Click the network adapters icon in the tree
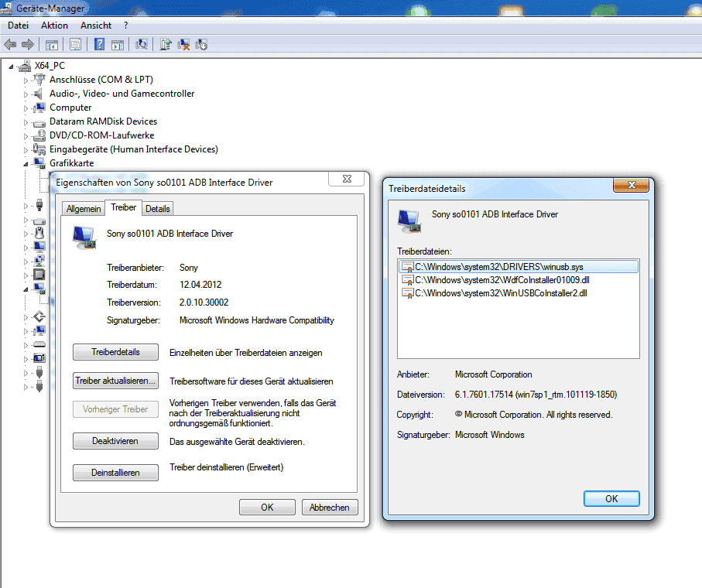The height and width of the screenshot is (588, 702). pyautogui.click(x=39, y=261)
